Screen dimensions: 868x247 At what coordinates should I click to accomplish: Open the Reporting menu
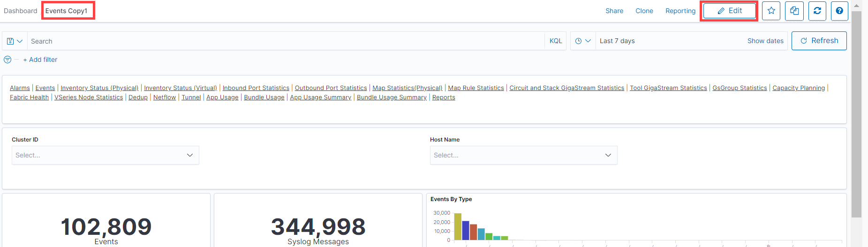coord(680,11)
